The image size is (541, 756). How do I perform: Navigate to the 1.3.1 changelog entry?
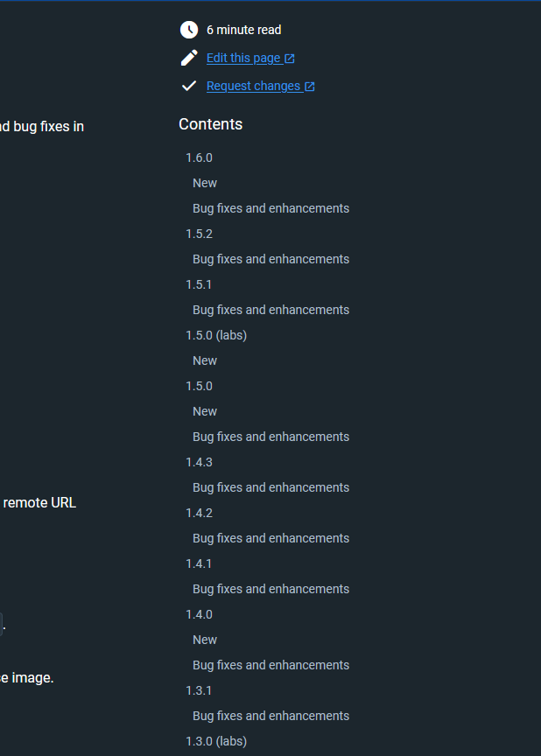tap(199, 690)
